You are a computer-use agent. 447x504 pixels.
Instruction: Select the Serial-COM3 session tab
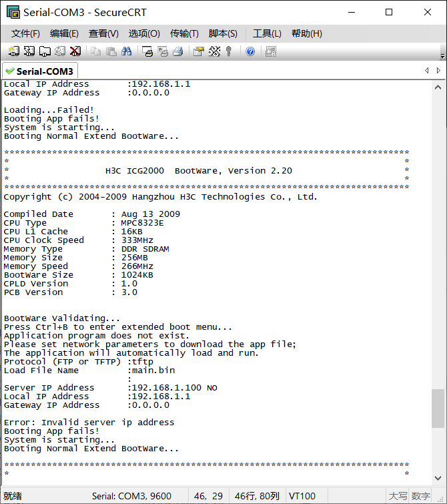coord(39,71)
